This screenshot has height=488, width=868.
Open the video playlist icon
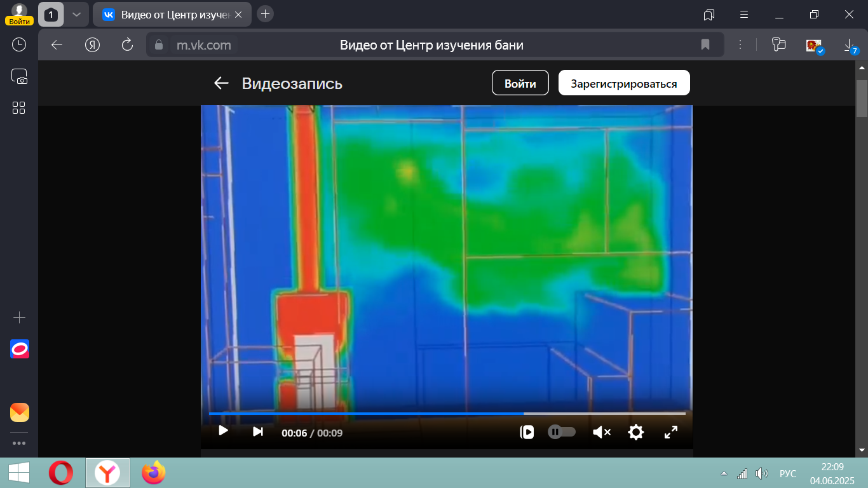pos(527,433)
